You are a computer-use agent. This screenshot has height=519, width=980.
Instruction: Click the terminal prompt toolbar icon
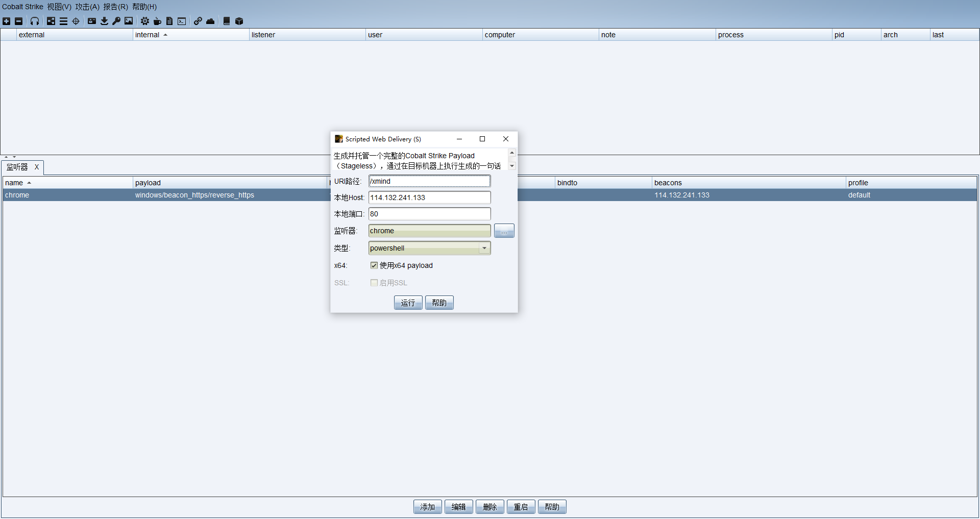[x=182, y=21]
